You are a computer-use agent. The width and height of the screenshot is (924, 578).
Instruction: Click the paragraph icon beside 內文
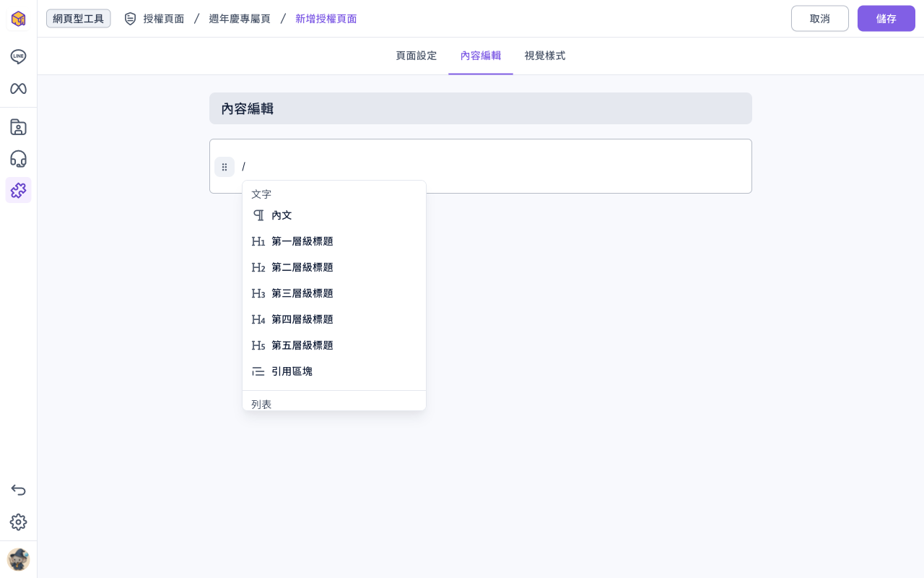(x=258, y=215)
